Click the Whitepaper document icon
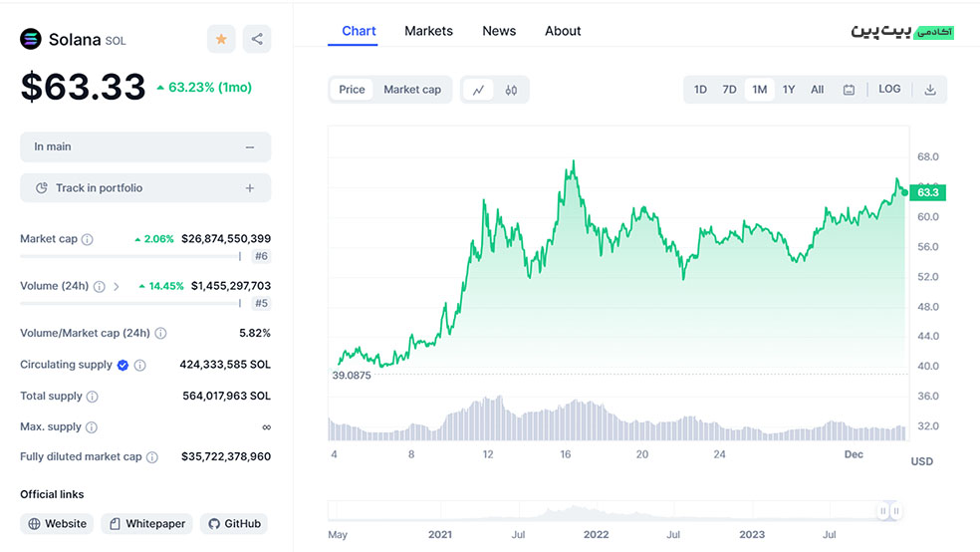 [115, 524]
